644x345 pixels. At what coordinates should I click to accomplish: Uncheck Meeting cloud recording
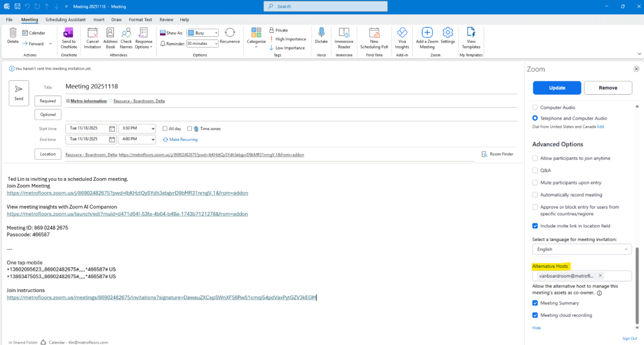pos(535,315)
